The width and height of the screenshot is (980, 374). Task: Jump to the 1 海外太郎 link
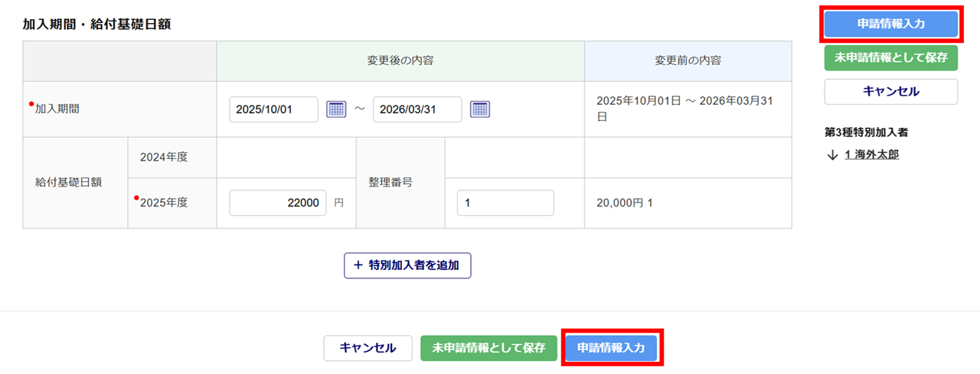(871, 154)
